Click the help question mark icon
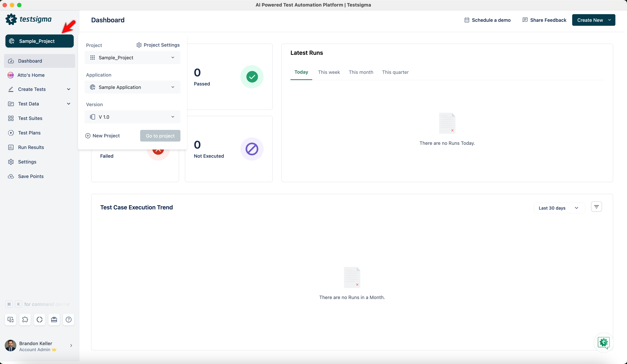 68,320
